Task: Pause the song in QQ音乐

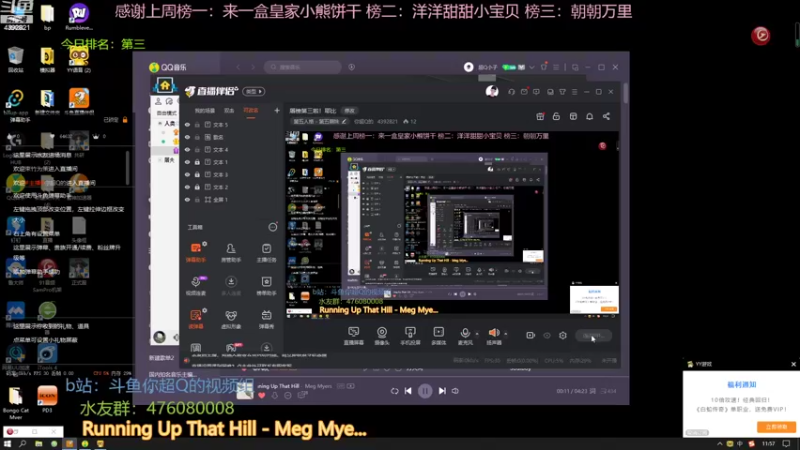Action: click(425, 391)
